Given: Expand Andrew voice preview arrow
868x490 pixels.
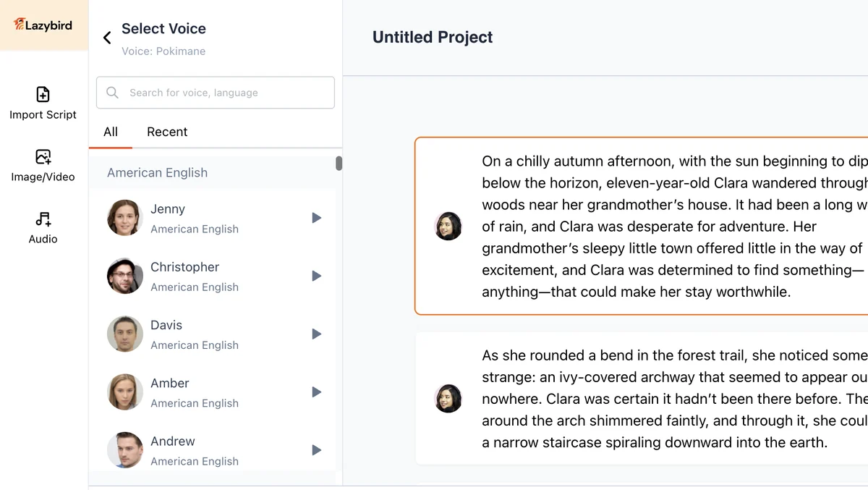Looking at the screenshot, I should click(x=316, y=449).
